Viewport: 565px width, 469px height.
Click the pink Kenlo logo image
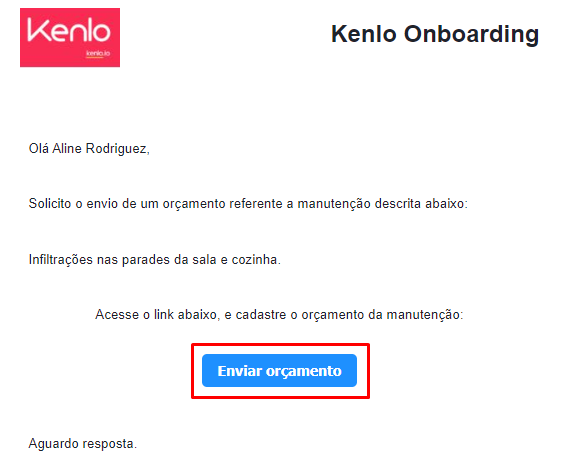70,37
